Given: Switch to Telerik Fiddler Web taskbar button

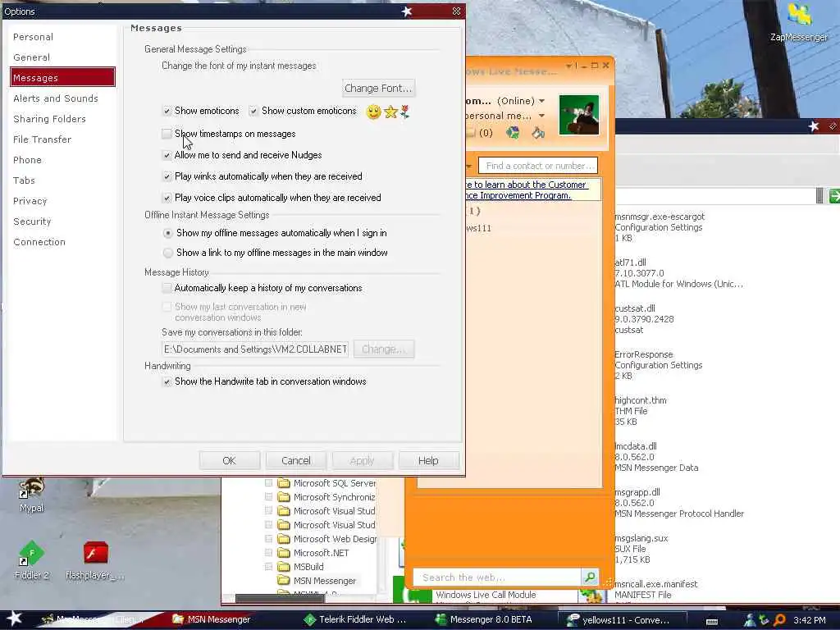Looking at the screenshot, I should 354,619.
